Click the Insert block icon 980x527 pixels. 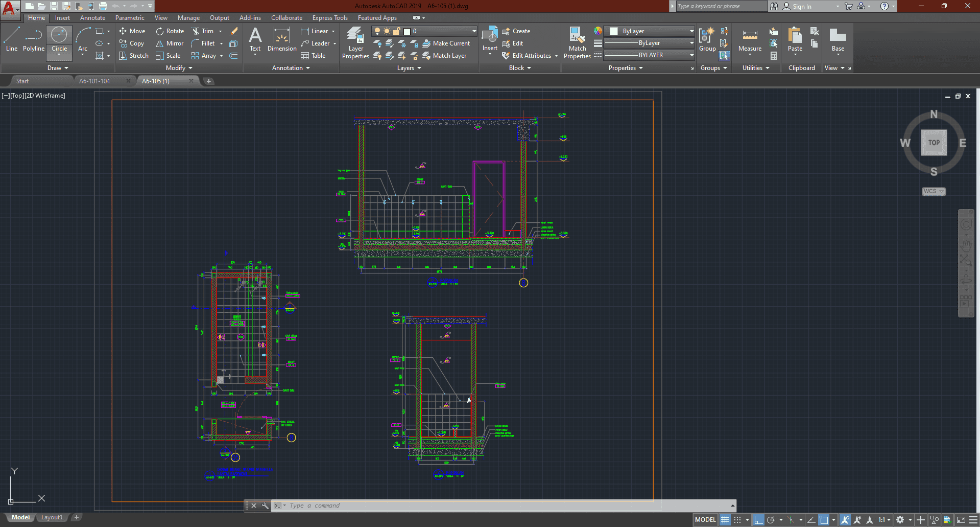tap(490, 37)
